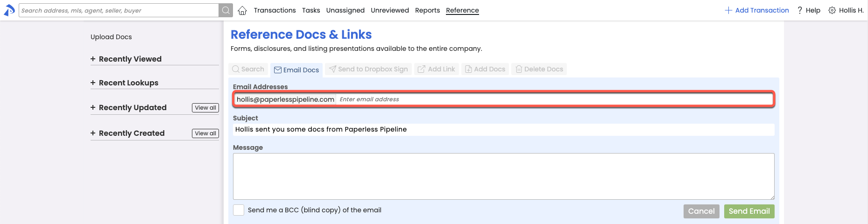Click the Delete Docs toolbar button
868x224 pixels.
coord(539,69)
